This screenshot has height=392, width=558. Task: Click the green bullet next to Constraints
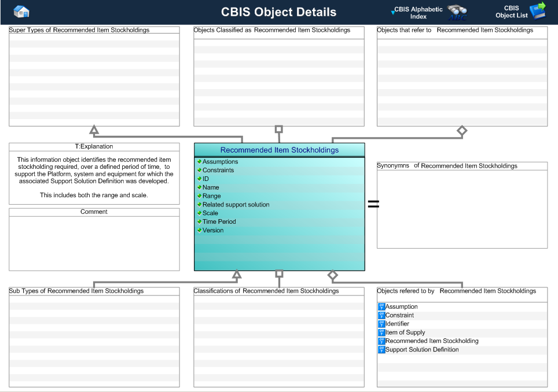[x=199, y=170]
